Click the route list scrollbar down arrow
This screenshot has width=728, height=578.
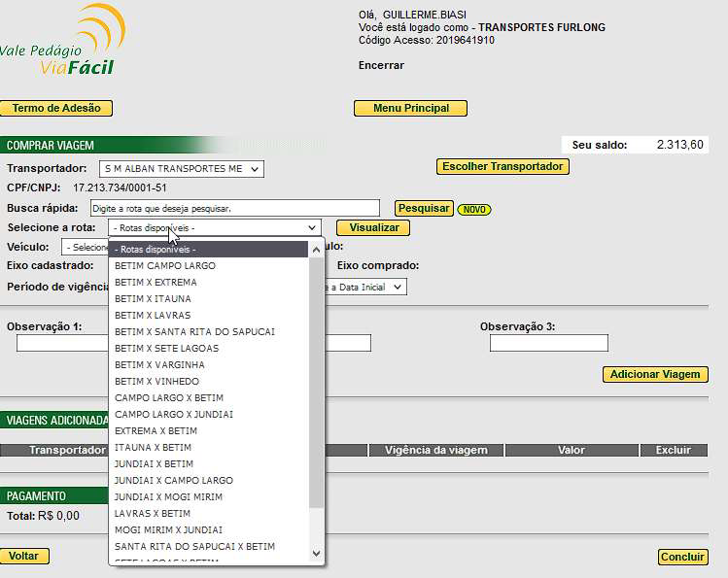316,553
